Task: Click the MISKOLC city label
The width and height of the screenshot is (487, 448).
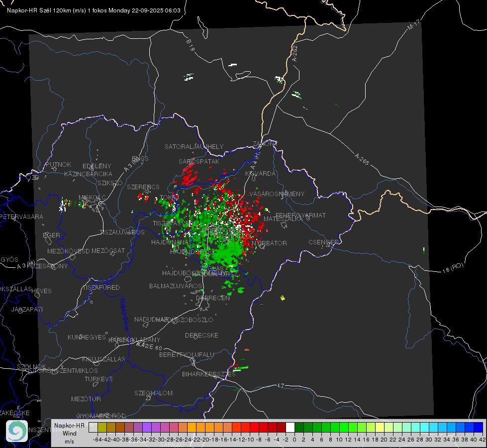Action: coord(92,198)
